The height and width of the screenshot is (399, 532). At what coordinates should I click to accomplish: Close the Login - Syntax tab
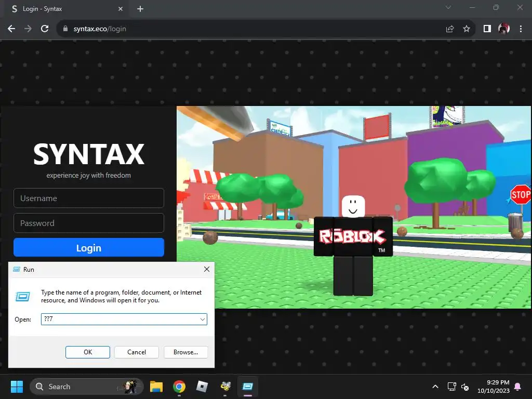121,9
